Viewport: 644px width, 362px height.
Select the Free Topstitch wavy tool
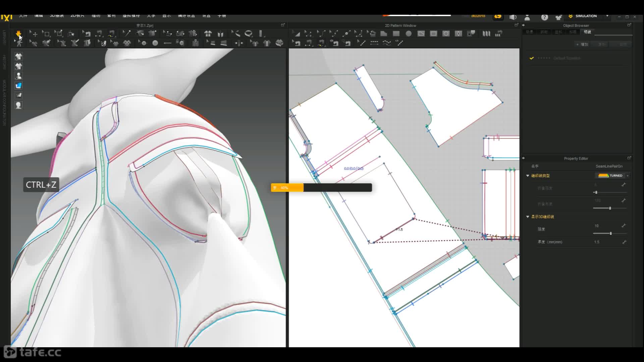tap(386, 43)
